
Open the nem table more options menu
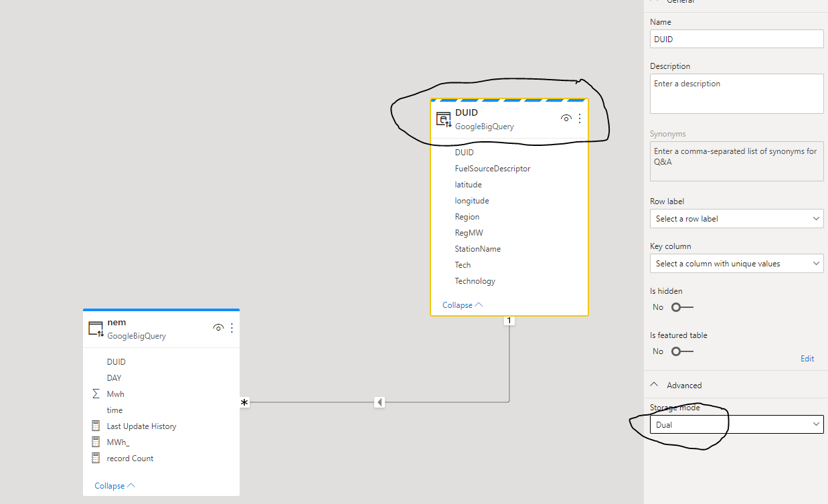[x=232, y=328]
